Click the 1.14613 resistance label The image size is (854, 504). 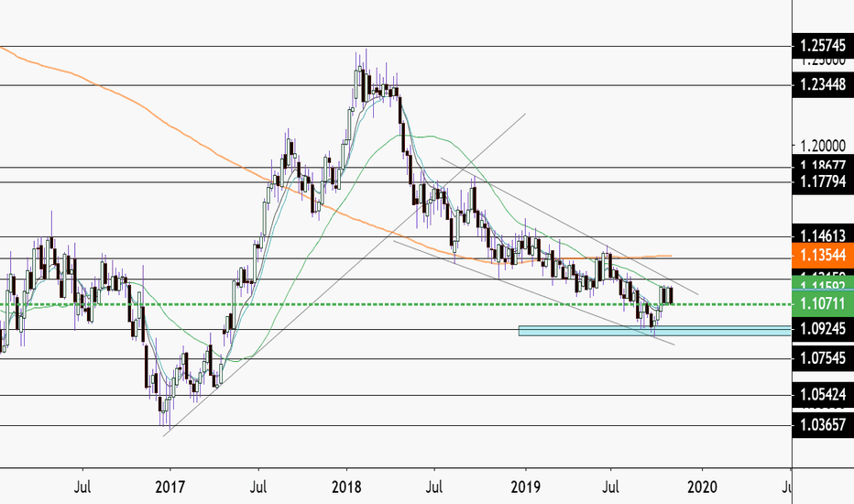(823, 235)
